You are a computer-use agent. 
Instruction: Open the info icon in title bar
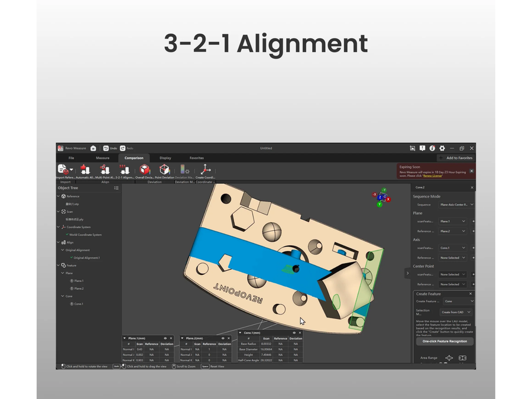(432, 148)
